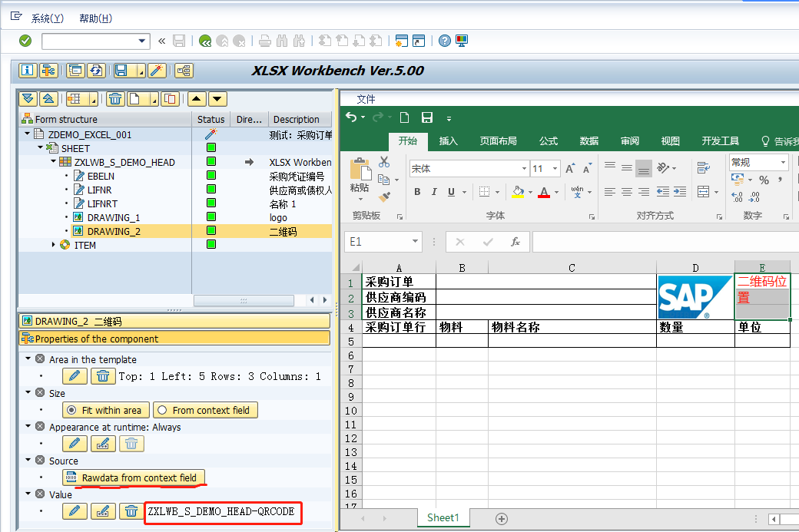Click the pencil edit icon for template area

click(75, 376)
